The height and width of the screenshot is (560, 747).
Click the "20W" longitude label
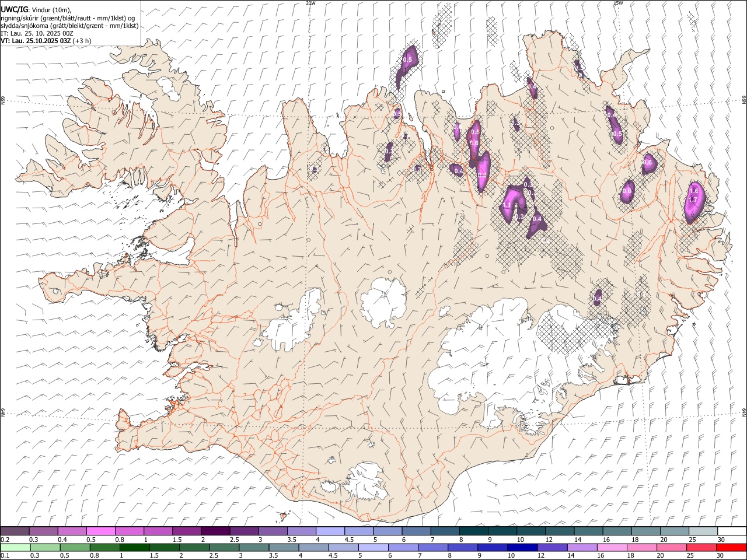tap(310, 3)
